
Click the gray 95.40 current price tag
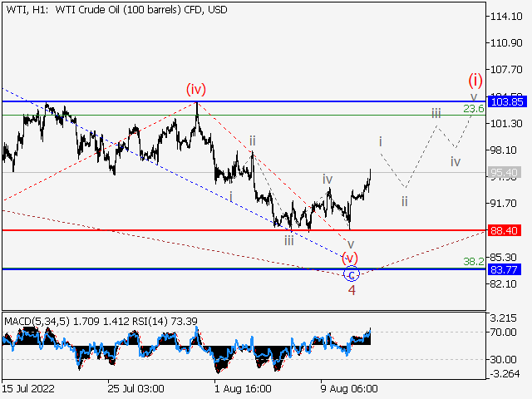[x=505, y=172]
